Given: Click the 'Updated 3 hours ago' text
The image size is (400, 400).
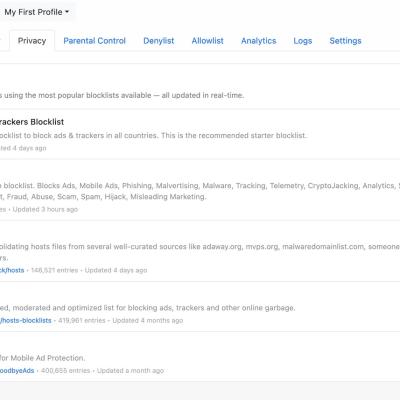Looking at the screenshot, I should 45,209.
